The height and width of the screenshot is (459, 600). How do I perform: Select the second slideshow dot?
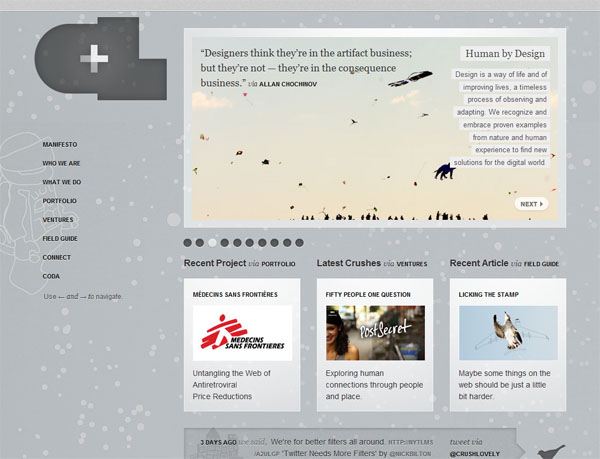pos(200,243)
